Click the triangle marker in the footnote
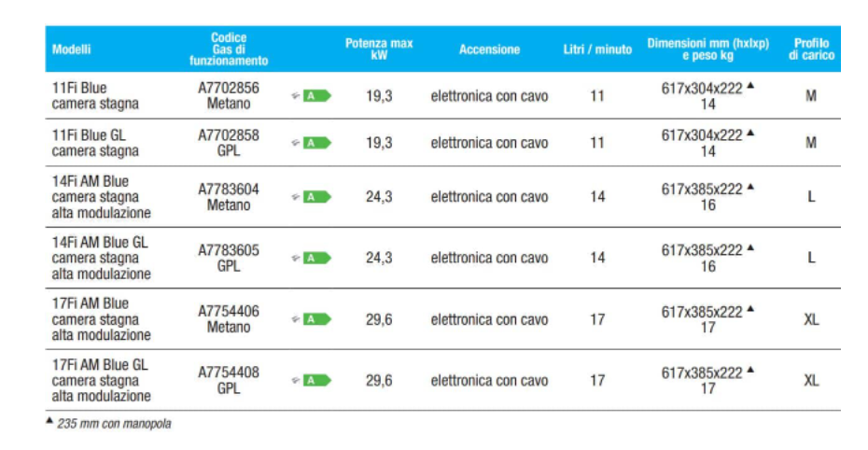The width and height of the screenshot is (868, 450). [49, 422]
